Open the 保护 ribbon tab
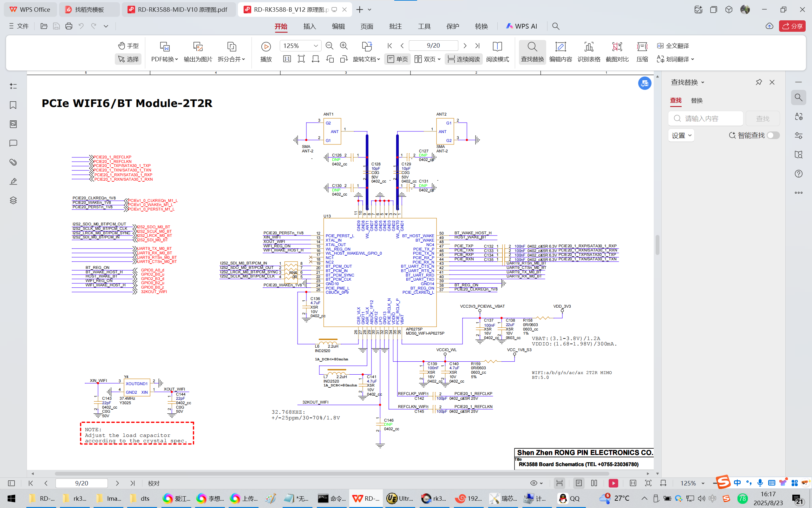The height and width of the screenshot is (508, 812). [x=453, y=26]
